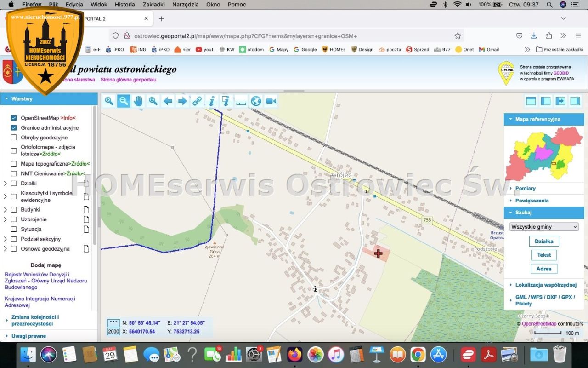Screen dimensions: 588x368
Task: Open the Historia menu
Action: pyautogui.click(x=124, y=4)
